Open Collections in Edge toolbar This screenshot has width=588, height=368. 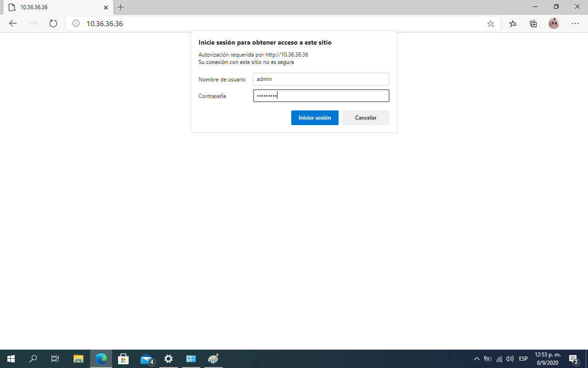point(533,23)
